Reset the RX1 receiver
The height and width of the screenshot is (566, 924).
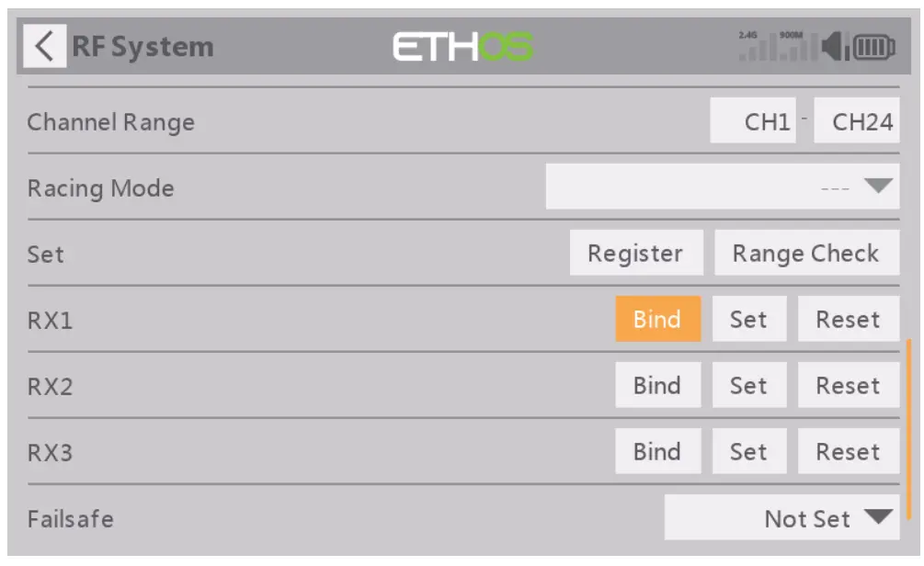848,320
